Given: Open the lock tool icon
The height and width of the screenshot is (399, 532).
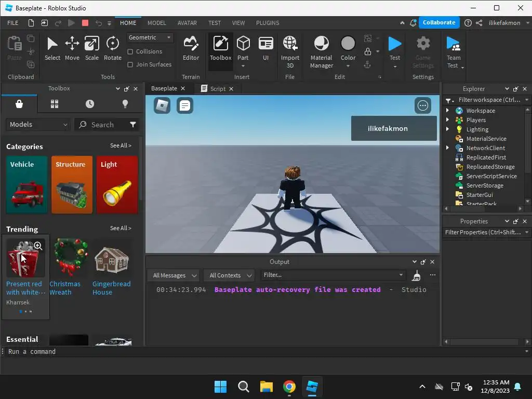Looking at the screenshot, I should [x=367, y=51].
